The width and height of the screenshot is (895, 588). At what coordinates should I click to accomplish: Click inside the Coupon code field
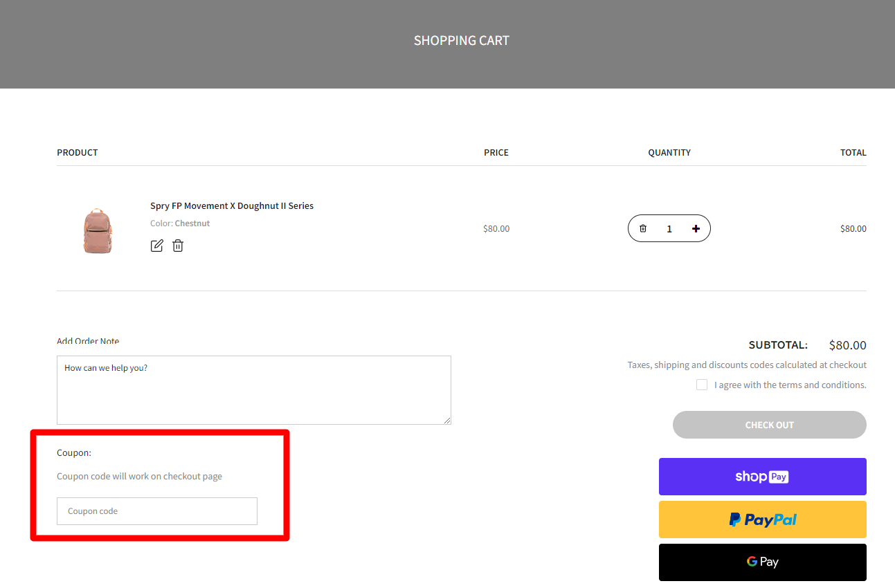point(156,511)
